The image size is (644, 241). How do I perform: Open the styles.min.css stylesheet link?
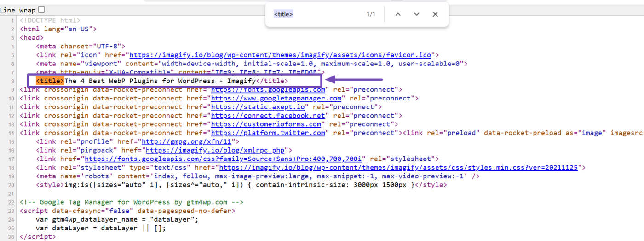pos(398,168)
